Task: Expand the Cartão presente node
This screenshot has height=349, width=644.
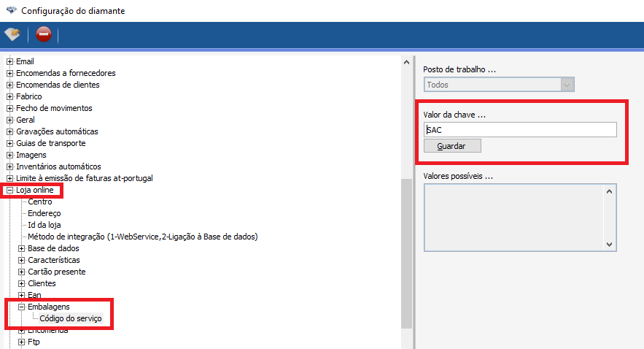Action: click(x=21, y=272)
